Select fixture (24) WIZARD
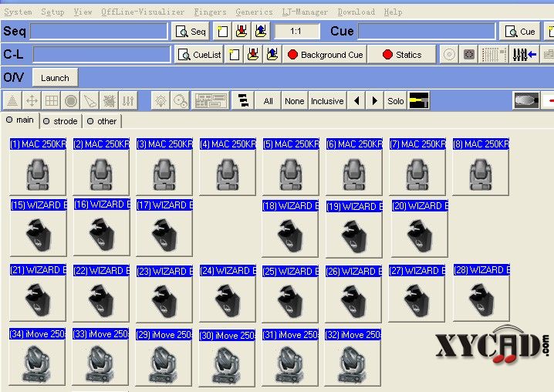The width and height of the screenshot is (554, 392). tap(228, 293)
